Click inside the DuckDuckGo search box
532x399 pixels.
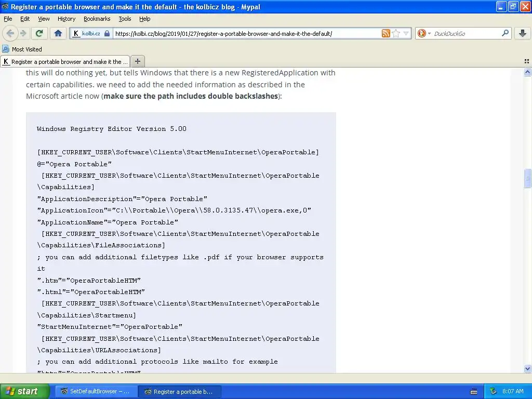467,33
